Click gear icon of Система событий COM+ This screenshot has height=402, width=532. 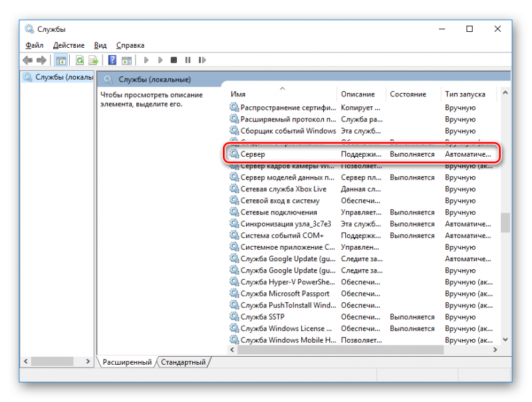point(234,235)
